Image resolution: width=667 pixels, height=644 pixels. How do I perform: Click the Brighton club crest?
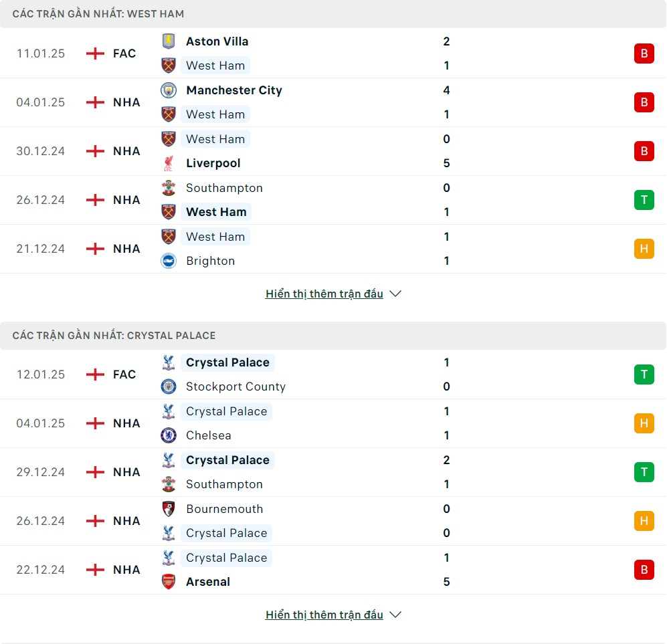(x=169, y=261)
